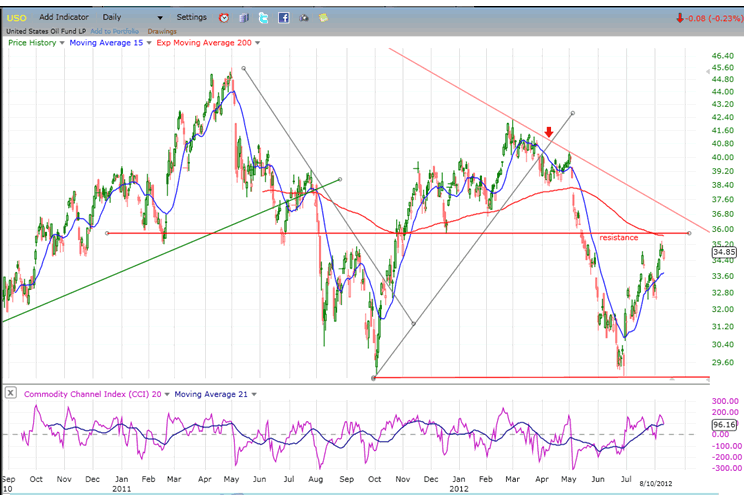The height and width of the screenshot is (504, 744).
Task: Expand the Moving Average 15 dropdown
Action: click(x=149, y=43)
